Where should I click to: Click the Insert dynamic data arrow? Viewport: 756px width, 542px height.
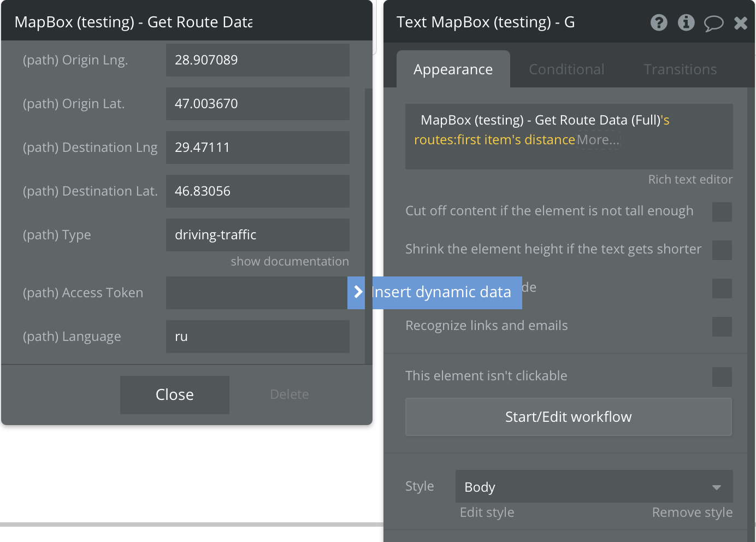coord(357,292)
